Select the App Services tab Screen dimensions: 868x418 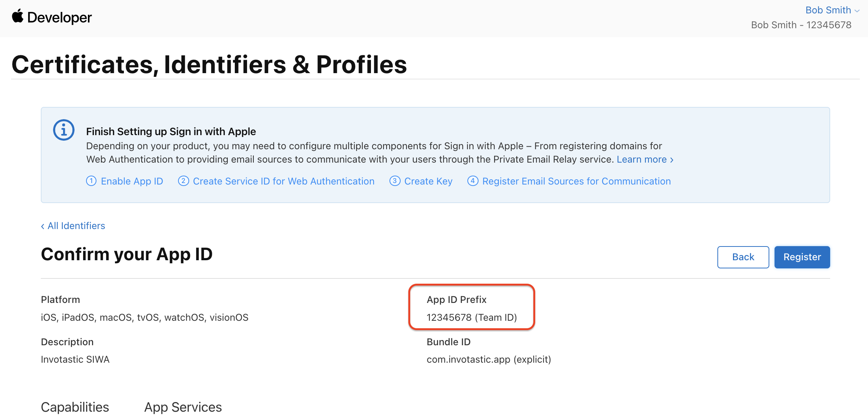(183, 407)
